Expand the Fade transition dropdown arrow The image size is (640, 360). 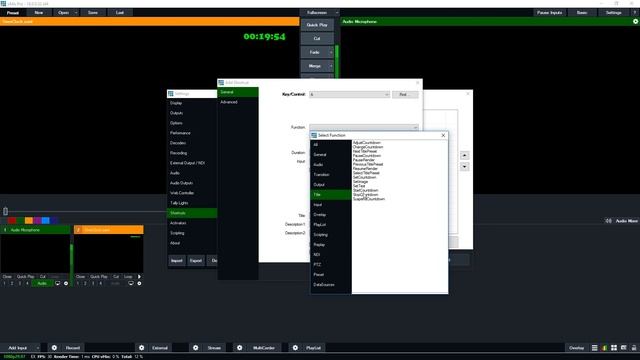coord(331,52)
